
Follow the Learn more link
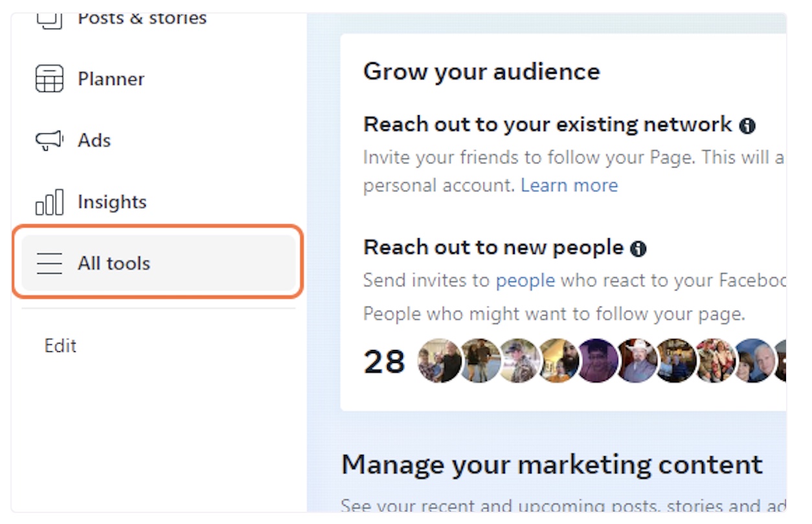pyautogui.click(x=569, y=186)
